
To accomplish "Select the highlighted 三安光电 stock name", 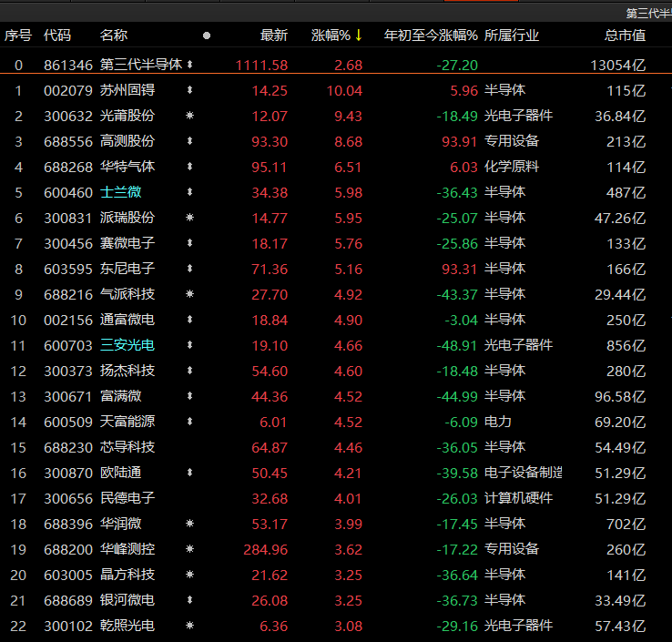I will [x=127, y=345].
